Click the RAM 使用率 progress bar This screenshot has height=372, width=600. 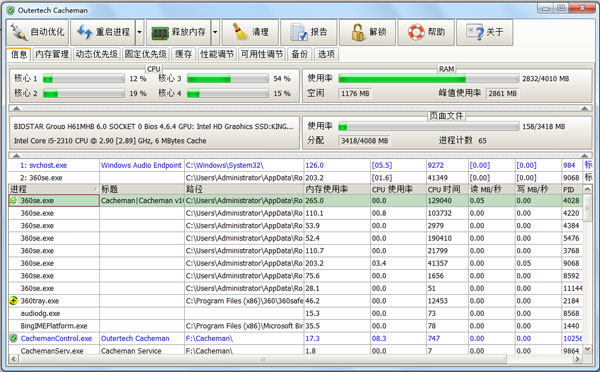click(429, 79)
